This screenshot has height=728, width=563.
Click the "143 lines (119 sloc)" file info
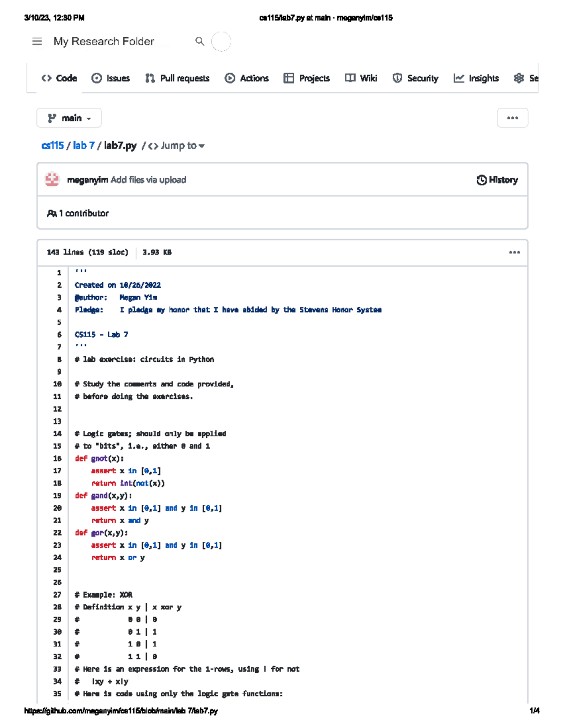tap(87, 252)
